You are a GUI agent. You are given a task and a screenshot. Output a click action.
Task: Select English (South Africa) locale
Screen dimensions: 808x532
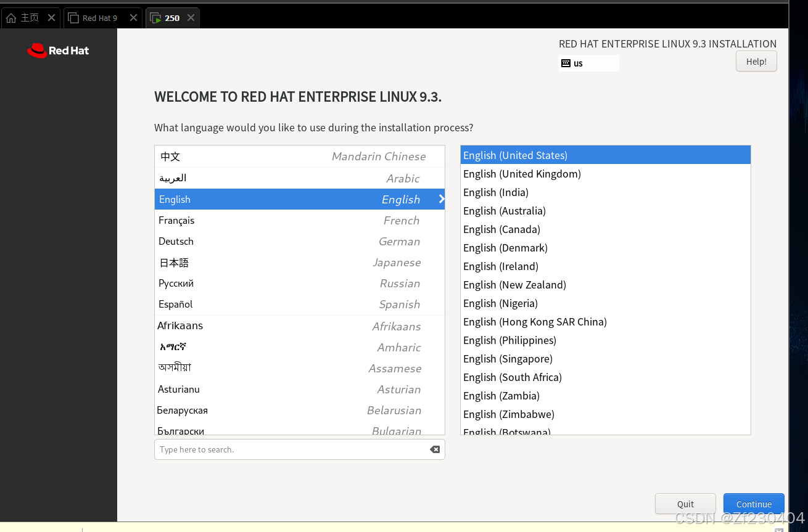605,377
